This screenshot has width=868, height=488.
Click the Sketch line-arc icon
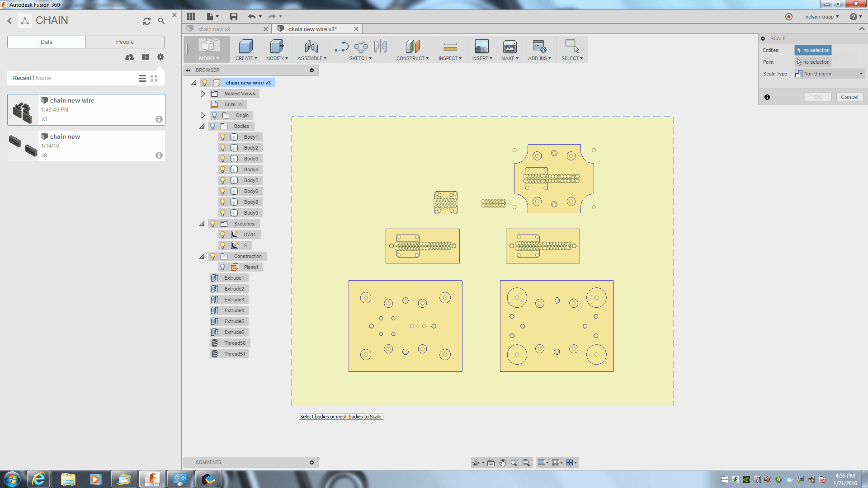tap(342, 47)
